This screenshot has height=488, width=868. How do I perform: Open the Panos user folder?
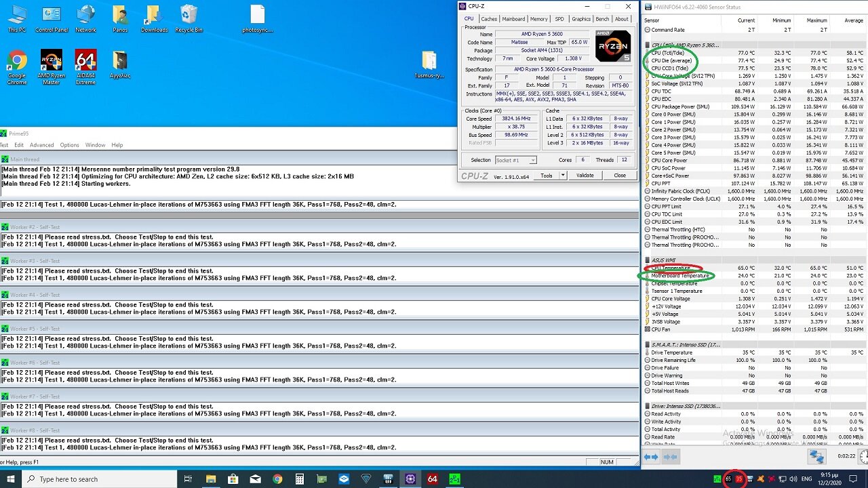pyautogui.click(x=120, y=18)
